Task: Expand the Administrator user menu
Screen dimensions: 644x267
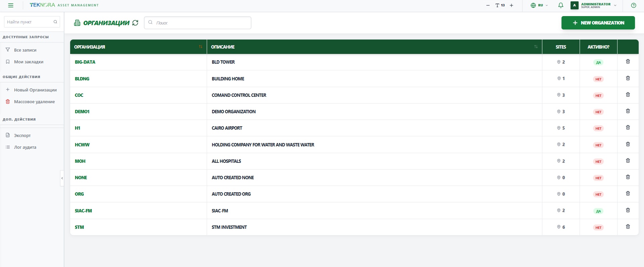Action: click(x=593, y=5)
